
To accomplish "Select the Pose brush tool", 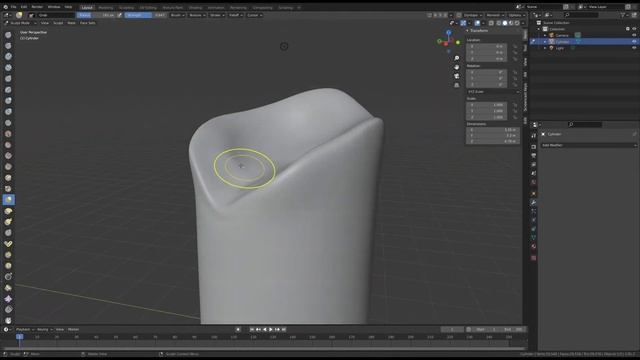I will (8, 244).
